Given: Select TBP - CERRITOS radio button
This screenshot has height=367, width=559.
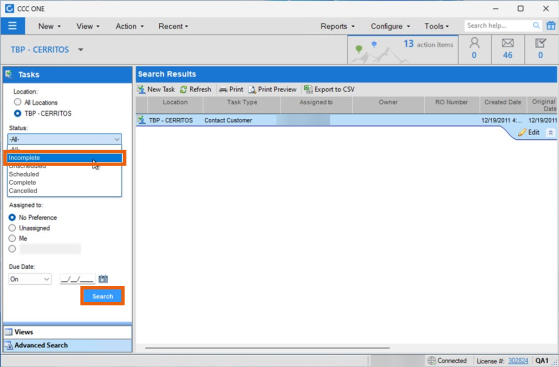Looking at the screenshot, I should (x=17, y=113).
